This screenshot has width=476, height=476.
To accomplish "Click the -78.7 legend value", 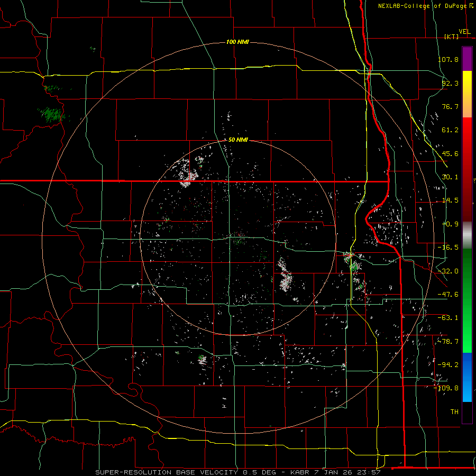I will point(448,342).
